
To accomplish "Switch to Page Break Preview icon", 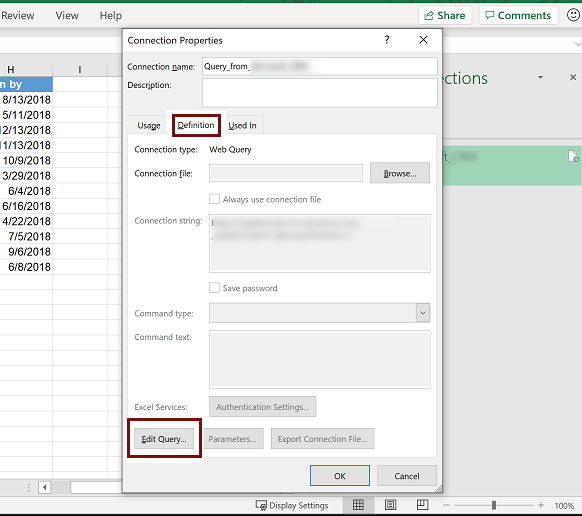I will 422,505.
